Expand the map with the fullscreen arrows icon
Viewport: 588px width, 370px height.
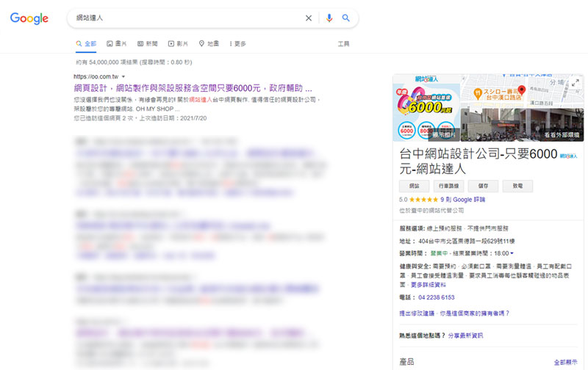[x=576, y=83]
